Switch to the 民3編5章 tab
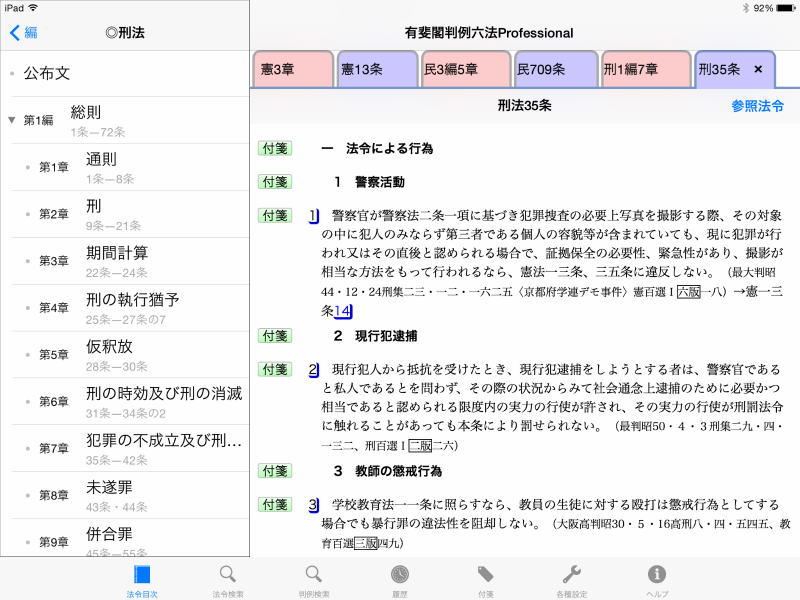 (x=466, y=69)
